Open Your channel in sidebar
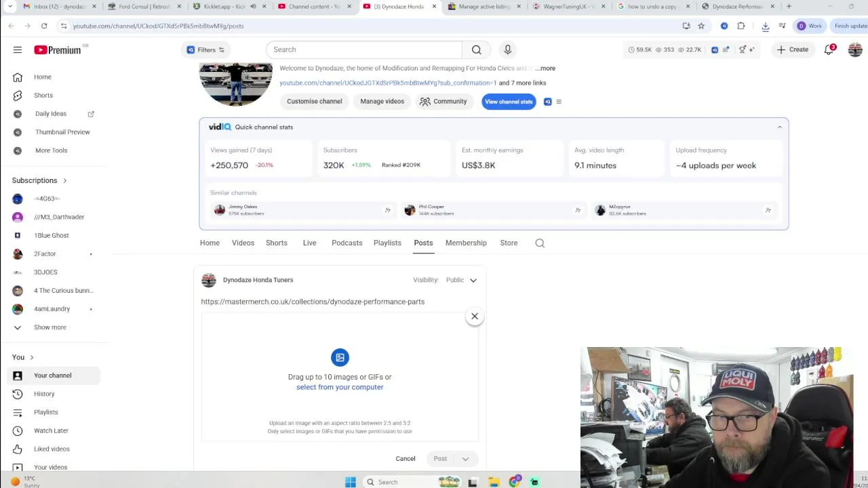Image resolution: width=868 pixels, height=488 pixels. (x=54, y=375)
